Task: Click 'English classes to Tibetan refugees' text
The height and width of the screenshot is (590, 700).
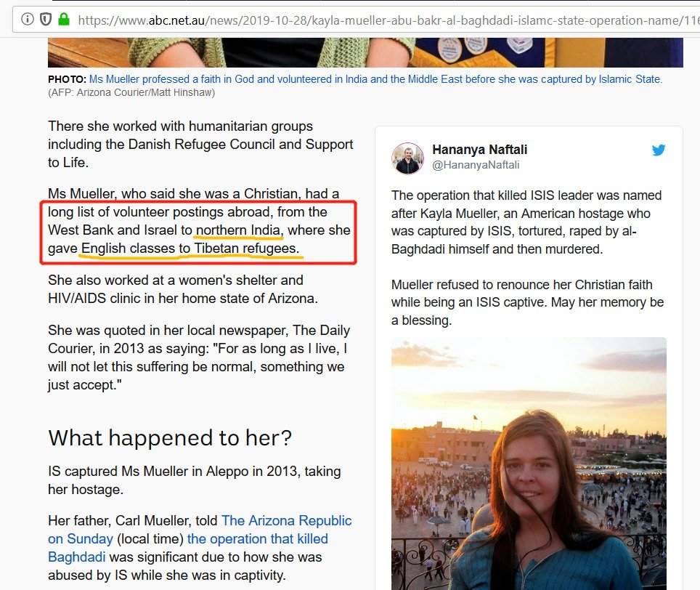Action: point(190,249)
